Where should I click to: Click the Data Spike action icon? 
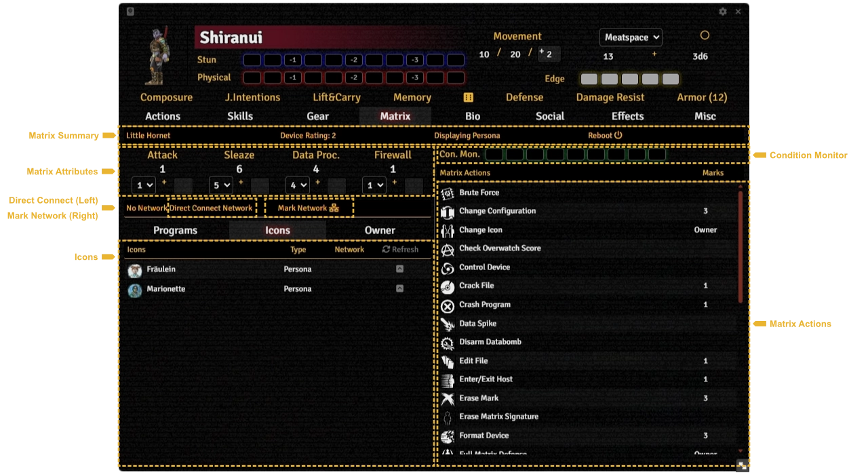tap(448, 324)
